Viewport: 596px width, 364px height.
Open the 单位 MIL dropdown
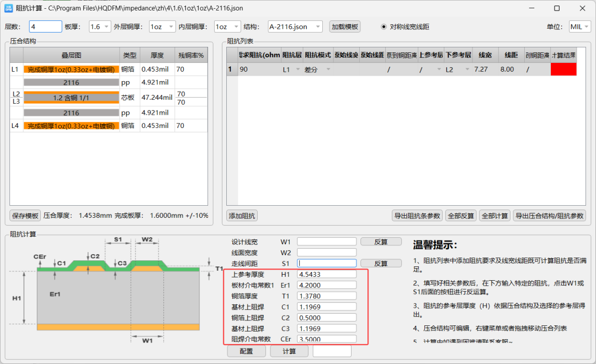[x=579, y=26]
